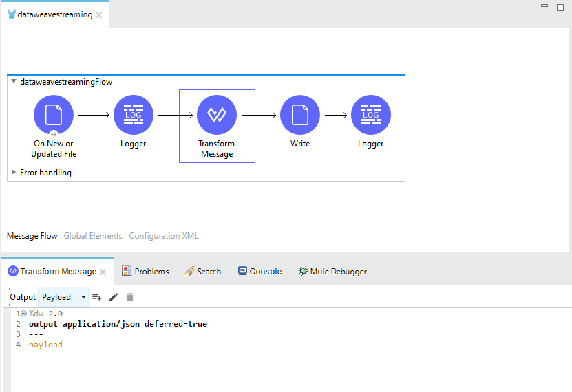Click the Mule icon on dataweavestreaming tab
Screen dimensions: 572x392
(x=11, y=14)
